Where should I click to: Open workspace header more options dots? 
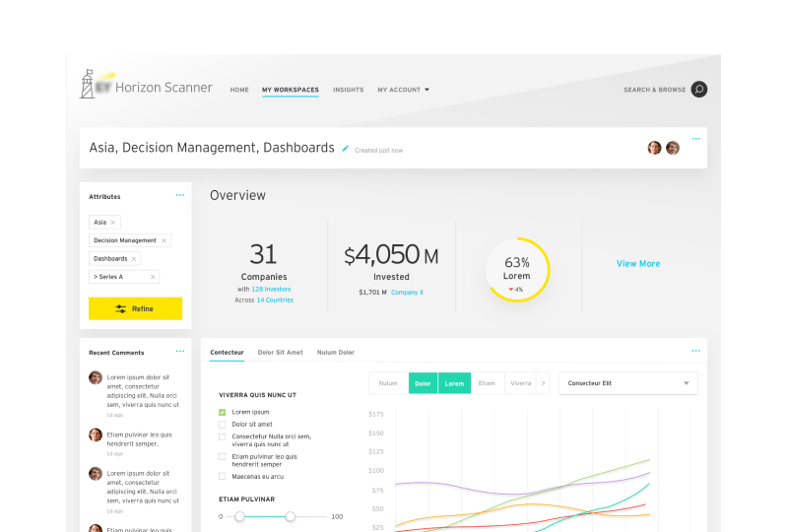[x=695, y=139]
